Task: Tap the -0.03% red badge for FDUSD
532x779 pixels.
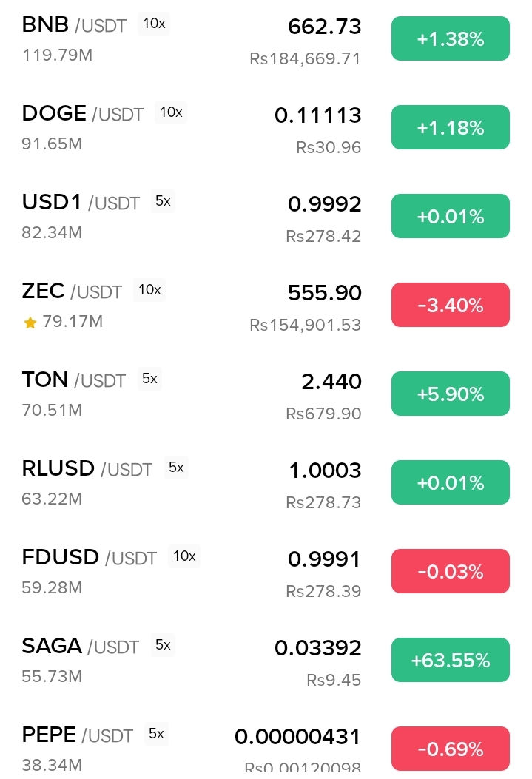Action: coord(450,571)
